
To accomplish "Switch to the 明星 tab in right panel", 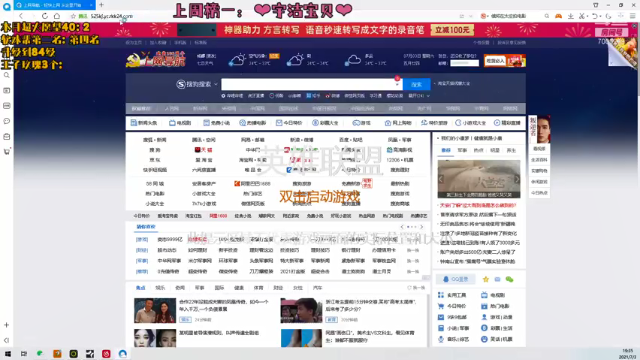I will point(495,150).
